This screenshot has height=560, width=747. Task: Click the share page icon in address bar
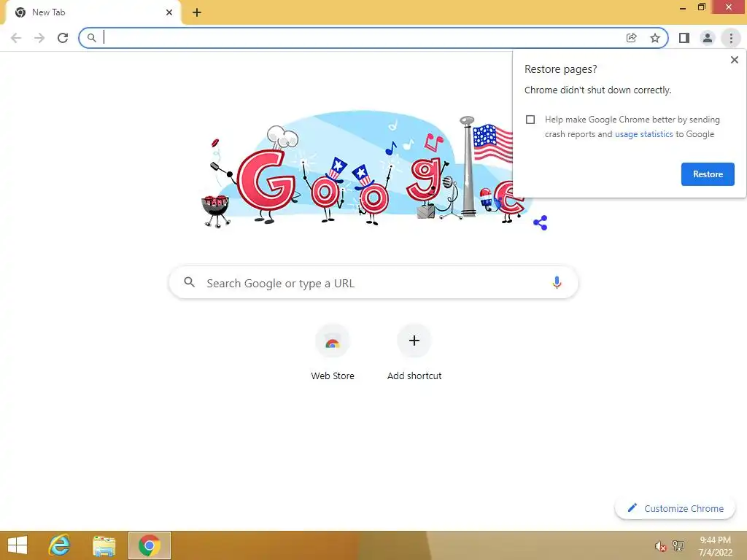point(631,38)
